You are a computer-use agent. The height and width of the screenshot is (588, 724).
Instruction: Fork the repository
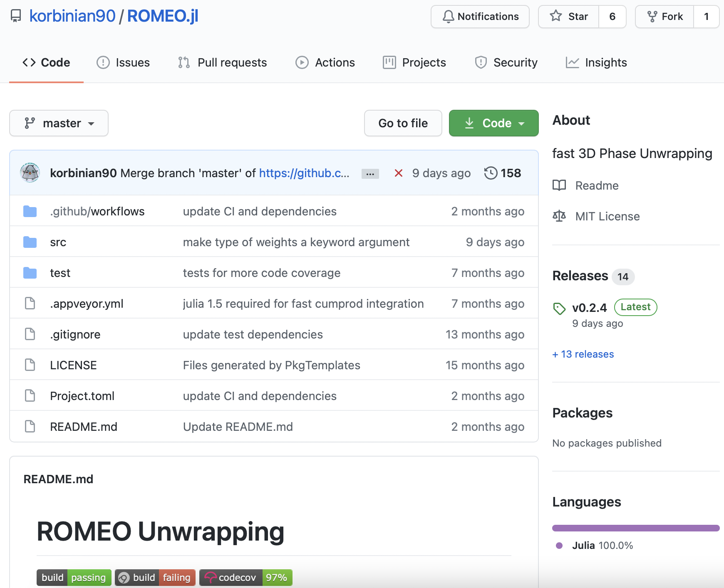pos(665,17)
